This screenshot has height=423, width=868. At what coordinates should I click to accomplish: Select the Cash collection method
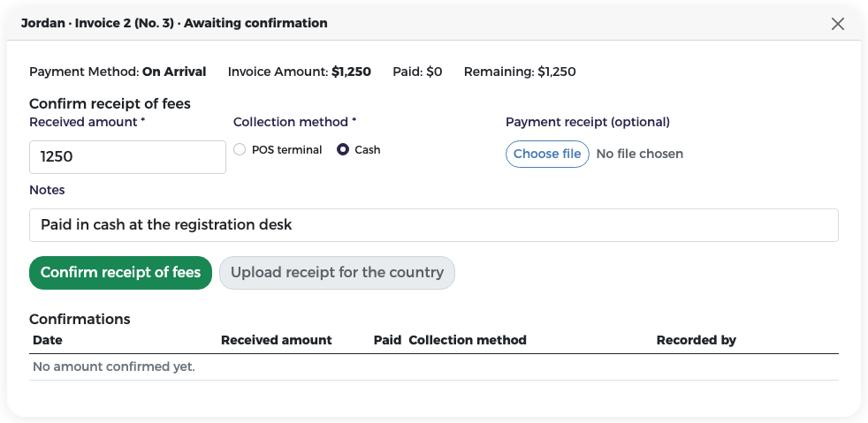pyautogui.click(x=343, y=150)
